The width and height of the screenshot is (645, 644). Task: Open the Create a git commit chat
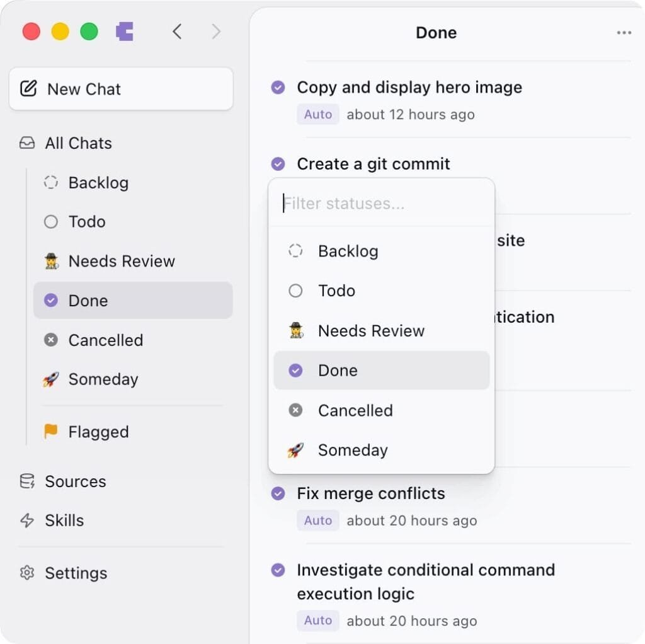(x=373, y=164)
